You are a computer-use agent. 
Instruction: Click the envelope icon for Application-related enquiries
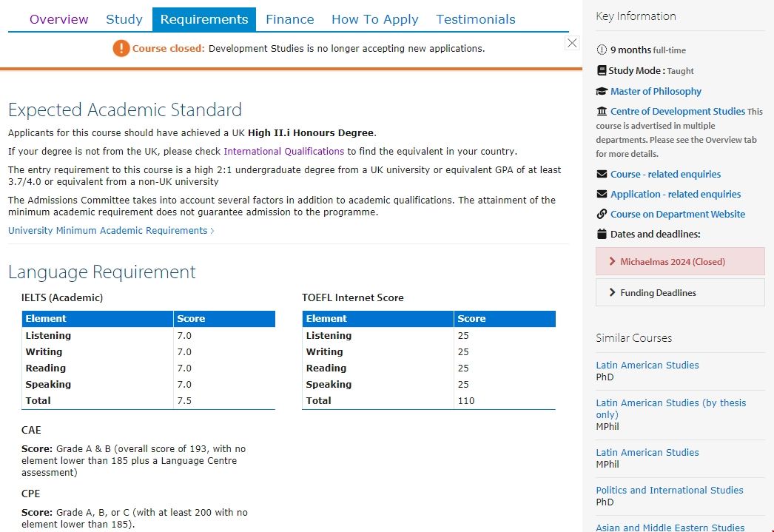(x=602, y=195)
